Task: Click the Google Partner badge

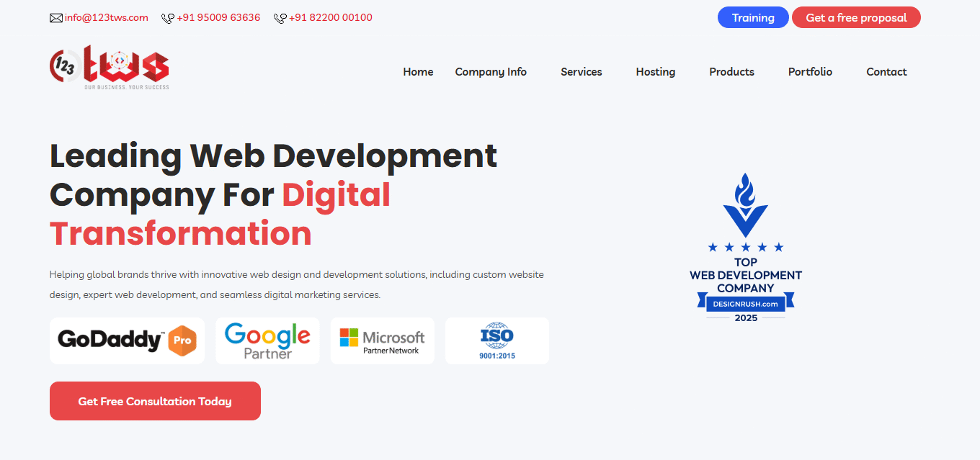Action: [267, 340]
